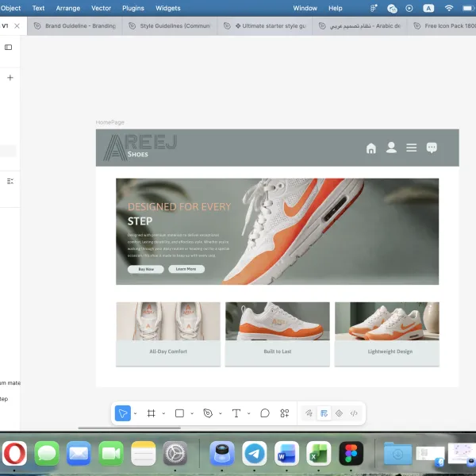
Task: Switch to Style Guidelines (Community) tab
Action: click(x=170, y=26)
